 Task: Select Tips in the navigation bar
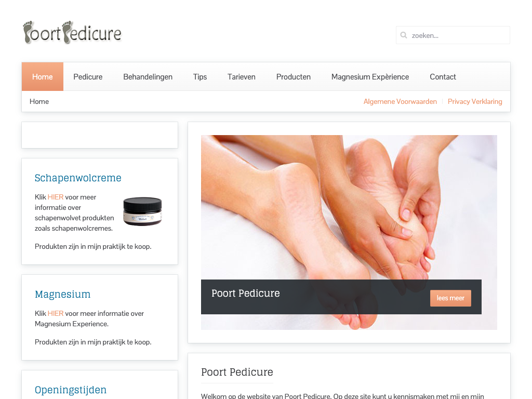tap(200, 77)
